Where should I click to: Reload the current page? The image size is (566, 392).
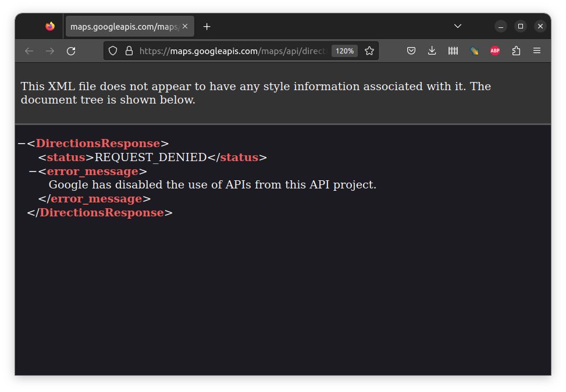[x=71, y=51]
